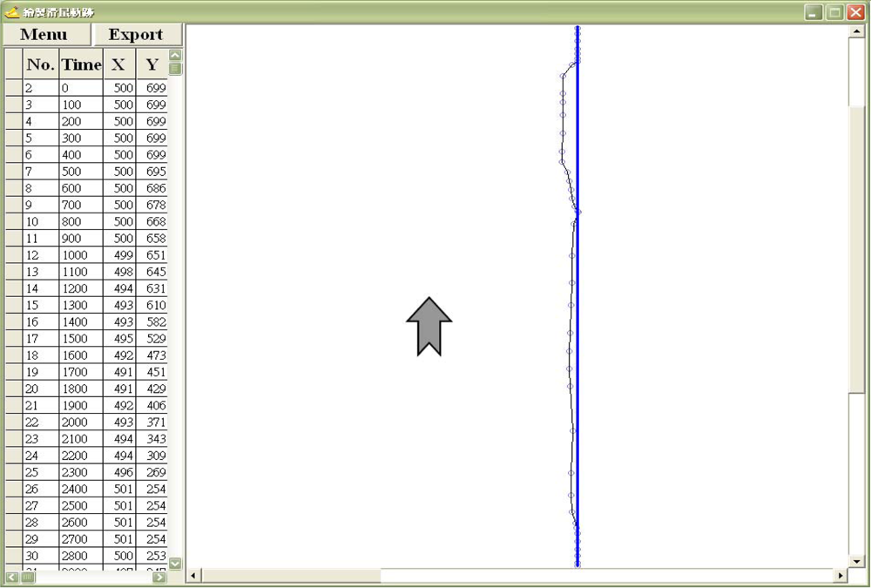Click Y cell with value 582

(x=152, y=321)
